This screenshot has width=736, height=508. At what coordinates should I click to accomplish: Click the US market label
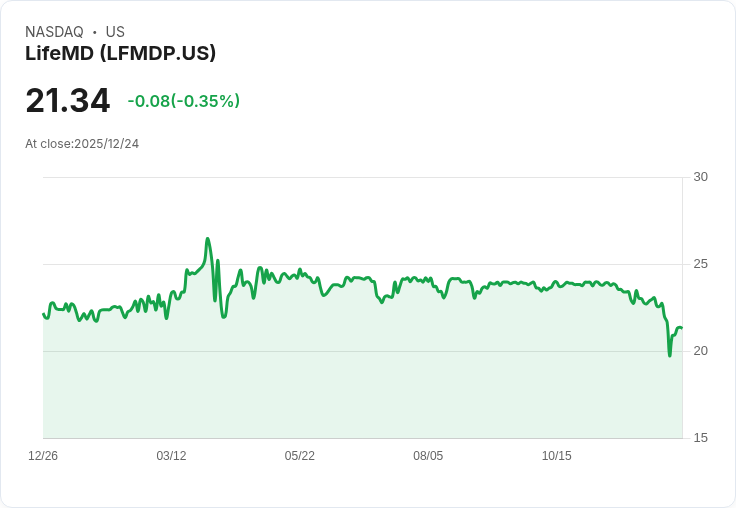tap(115, 32)
